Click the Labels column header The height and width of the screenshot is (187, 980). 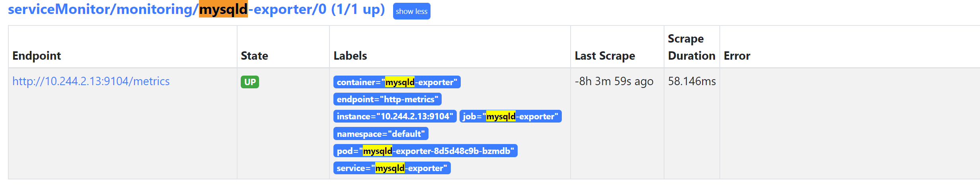[350, 56]
